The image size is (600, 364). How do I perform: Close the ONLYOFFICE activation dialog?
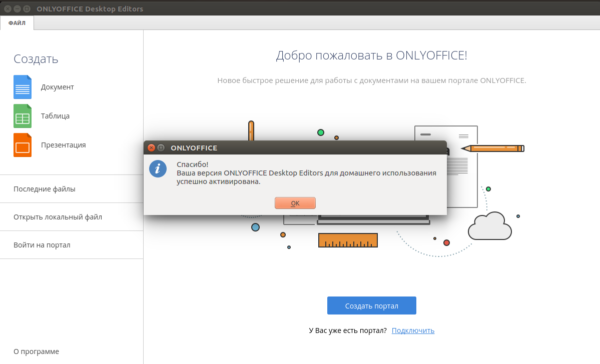coord(151,147)
